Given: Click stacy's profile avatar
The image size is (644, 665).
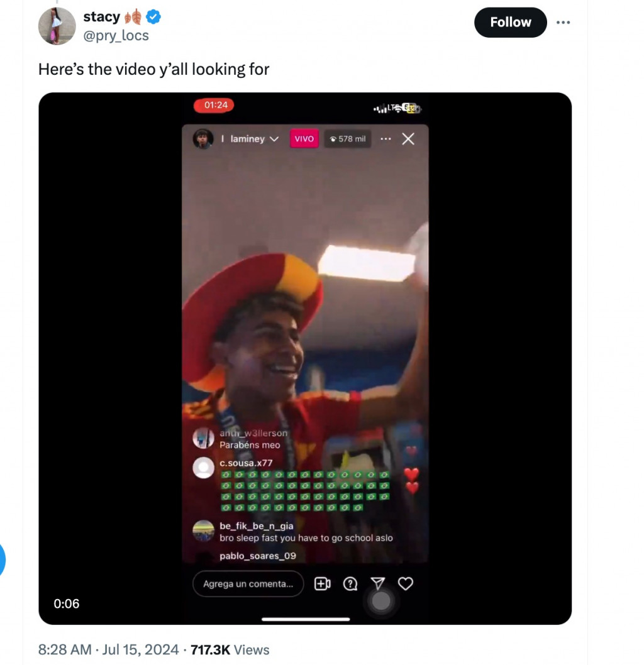Looking at the screenshot, I should point(57,26).
